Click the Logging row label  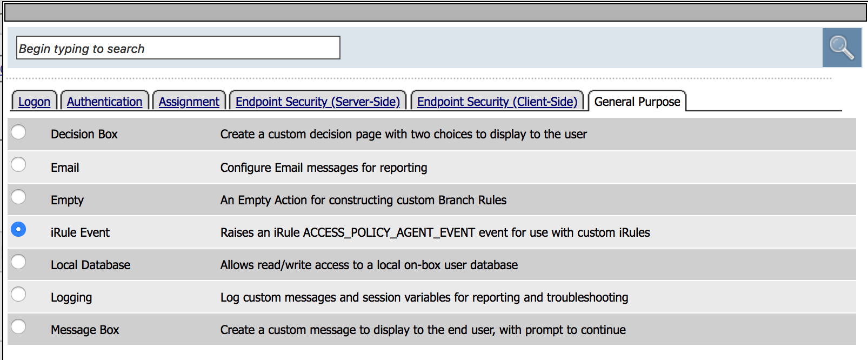(71, 297)
